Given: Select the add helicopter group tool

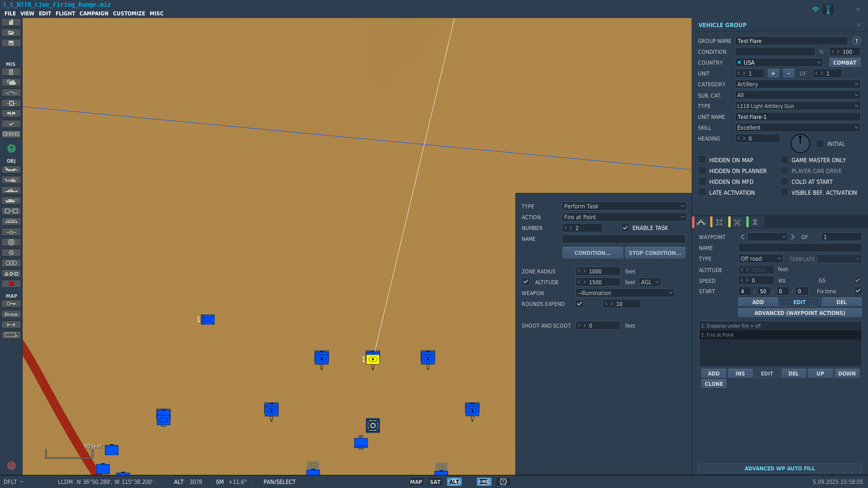Looking at the screenshot, I should point(11,180).
